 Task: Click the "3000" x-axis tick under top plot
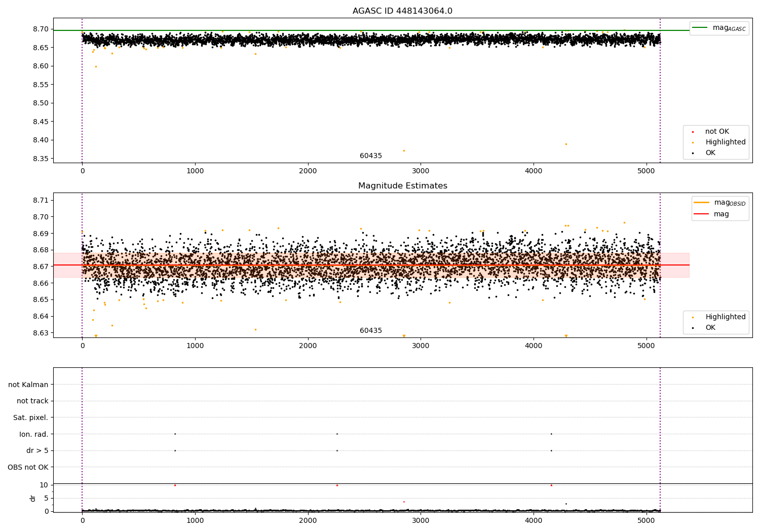tap(421, 171)
